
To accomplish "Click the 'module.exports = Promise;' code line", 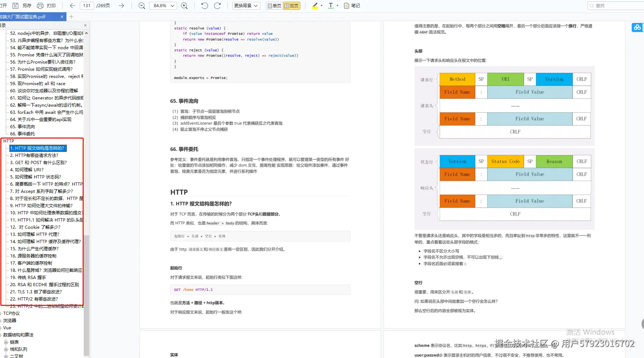I will [201, 78].
